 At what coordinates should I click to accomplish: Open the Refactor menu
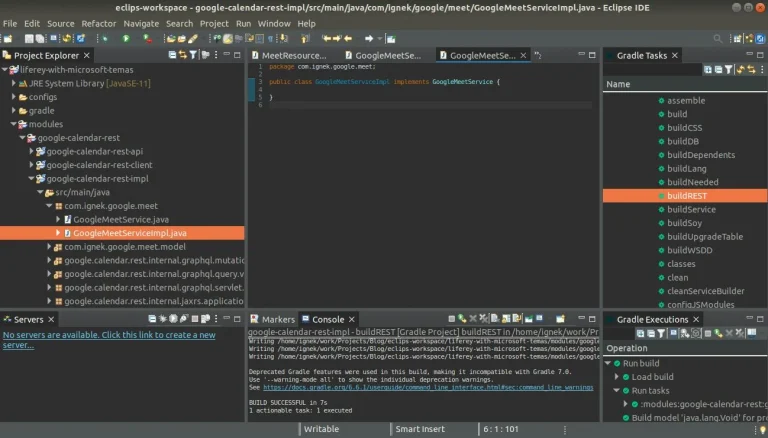(98, 23)
